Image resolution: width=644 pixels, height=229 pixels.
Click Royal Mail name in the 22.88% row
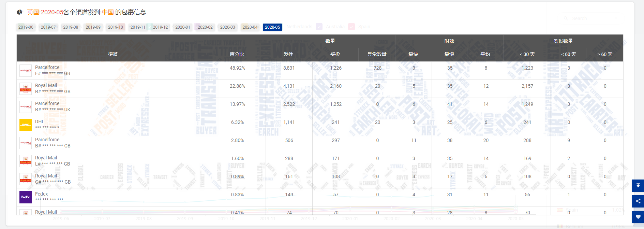point(46,85)
